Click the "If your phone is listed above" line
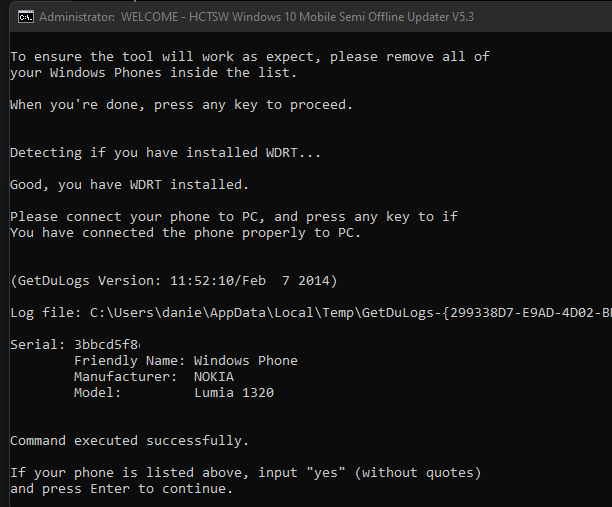The height and width of the screenshot is (507, 612). pos(246,473)
